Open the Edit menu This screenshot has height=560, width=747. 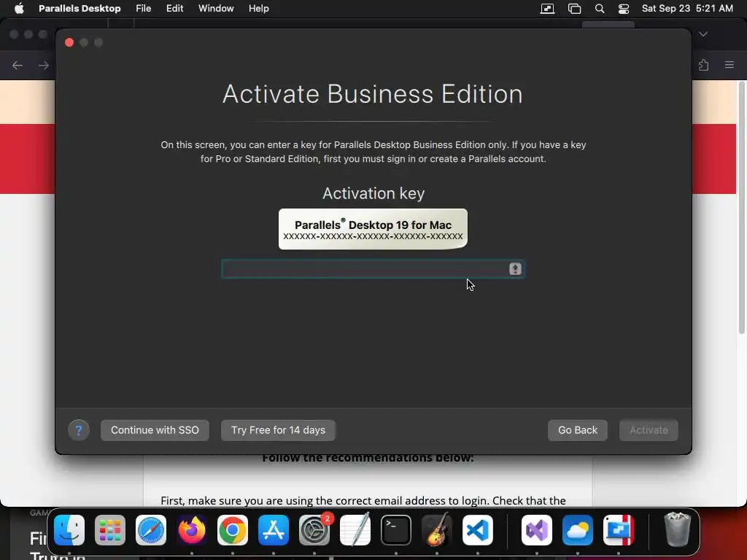(175, 9)
